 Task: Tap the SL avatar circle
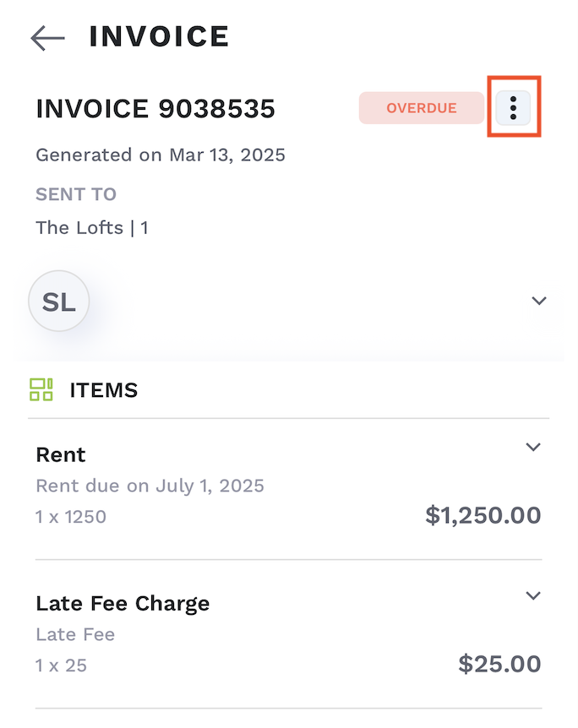pyautogui.click(x=59, y=302)
